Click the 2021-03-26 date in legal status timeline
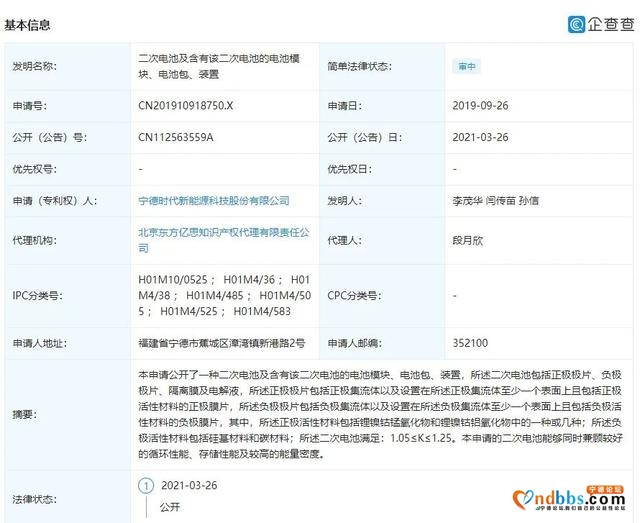This screenshot has width=640, height=523. coord(189,485)
